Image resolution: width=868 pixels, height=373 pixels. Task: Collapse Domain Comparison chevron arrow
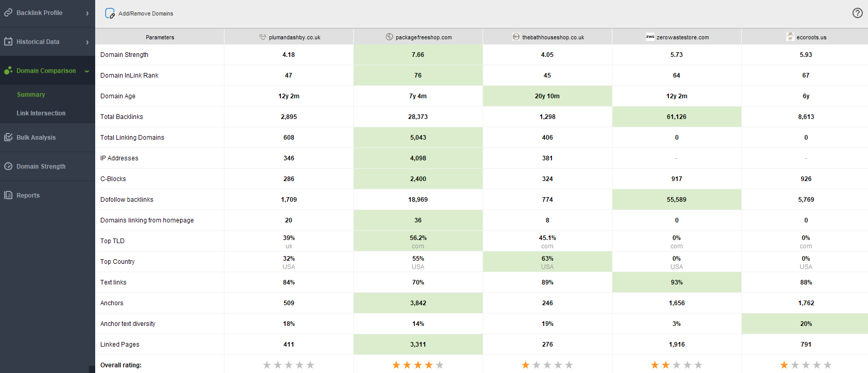tap(87, 71)
